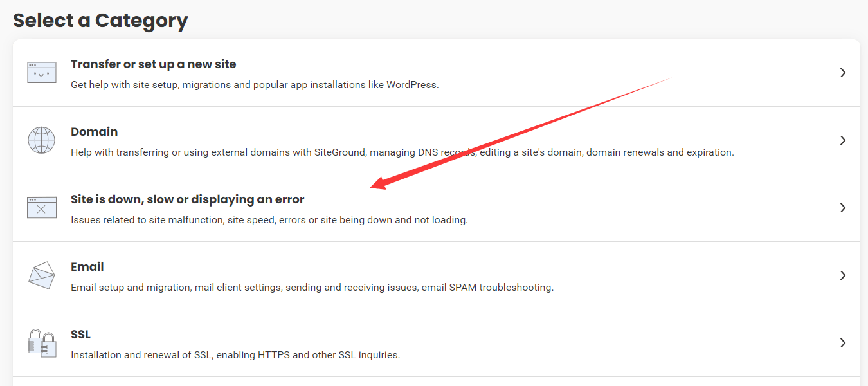Expand the SSL category chevron arrow

[x=842, y=343]
